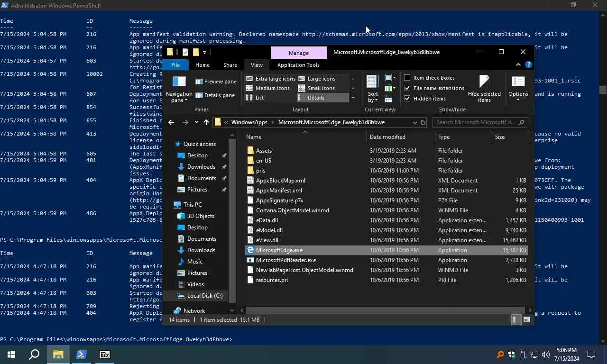Collapse the ribbon with the chevron
This screenshot has height=364, width=607.
[x=518, y=64]
